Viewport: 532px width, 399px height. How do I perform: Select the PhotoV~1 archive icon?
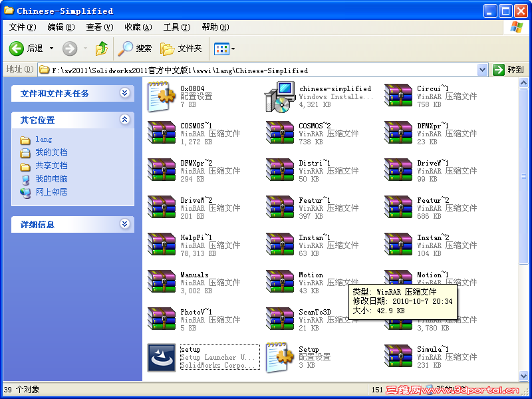click(x=162, y=319)
